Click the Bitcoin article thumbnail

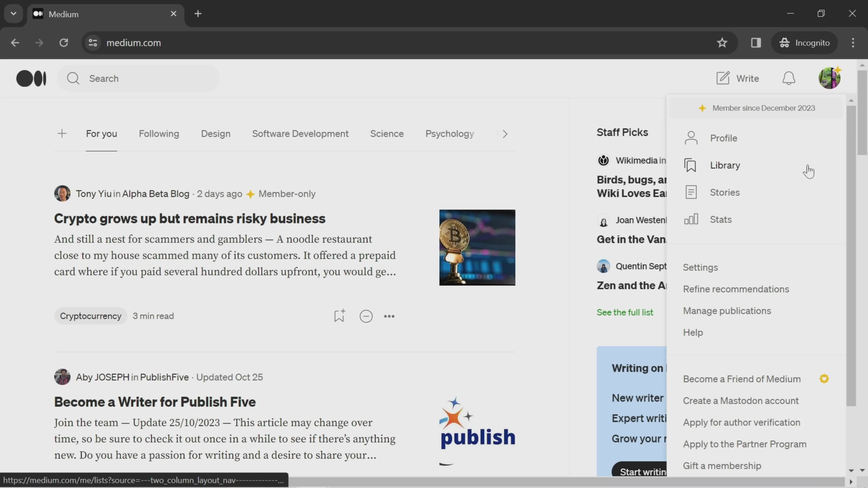tap(477, 248)
